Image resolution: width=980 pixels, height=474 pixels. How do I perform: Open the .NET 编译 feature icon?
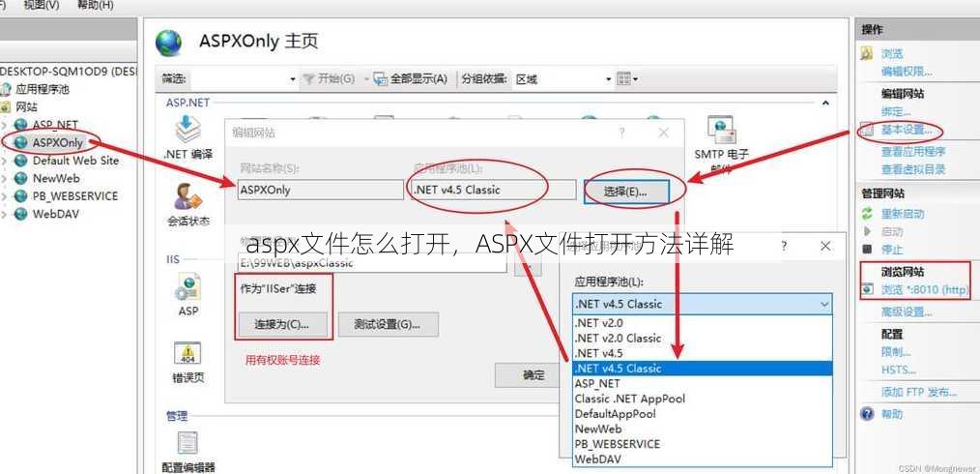[x=187, y=130]
